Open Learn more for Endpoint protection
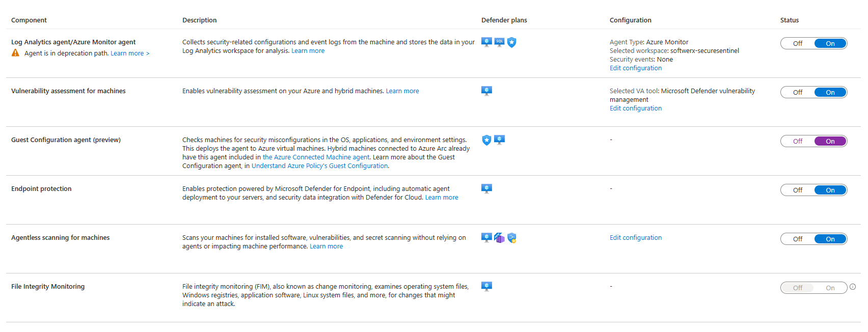Image resolution: width=868 pixels, height=332 pixels. [x=442, y=198]
